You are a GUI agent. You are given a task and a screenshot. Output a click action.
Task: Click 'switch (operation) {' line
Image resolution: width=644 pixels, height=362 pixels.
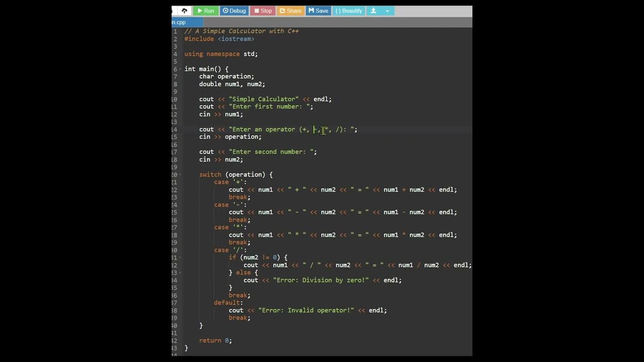click(236, 174)
